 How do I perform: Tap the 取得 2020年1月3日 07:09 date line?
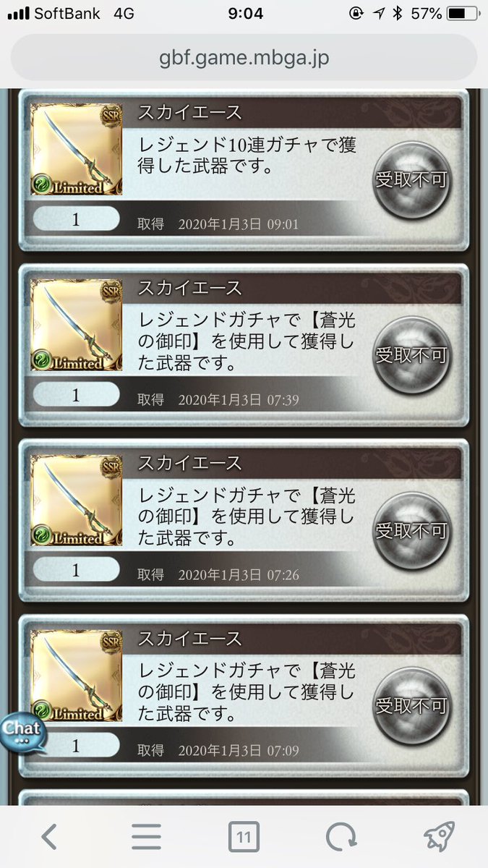(218, 750)
